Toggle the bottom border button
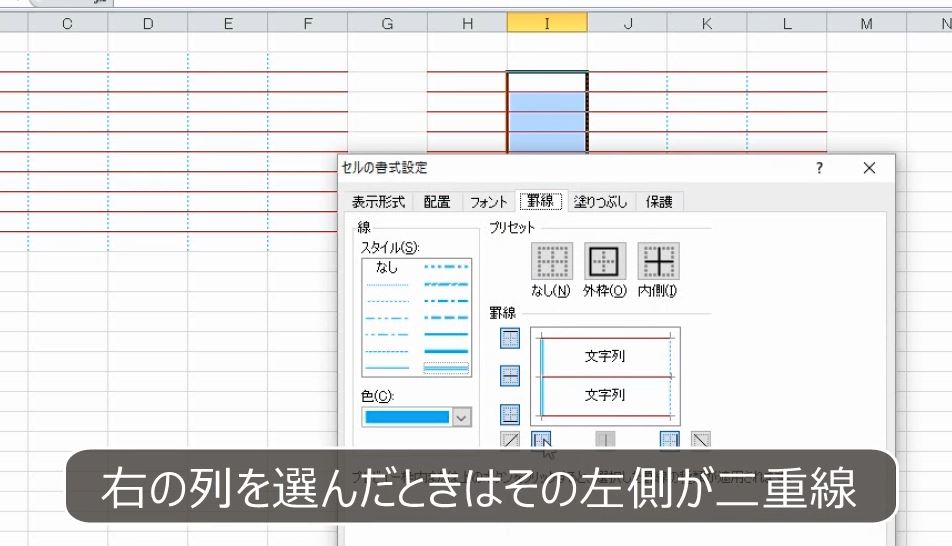This screenshot has width=952, height=546. pyautogui.click(x=510, y=414)
